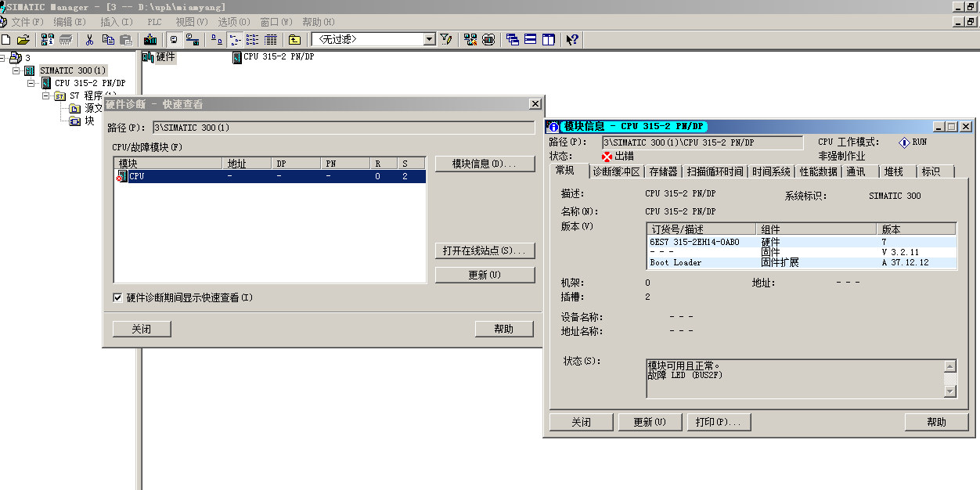Click the Simulation on/off toolbar icon

488,39
